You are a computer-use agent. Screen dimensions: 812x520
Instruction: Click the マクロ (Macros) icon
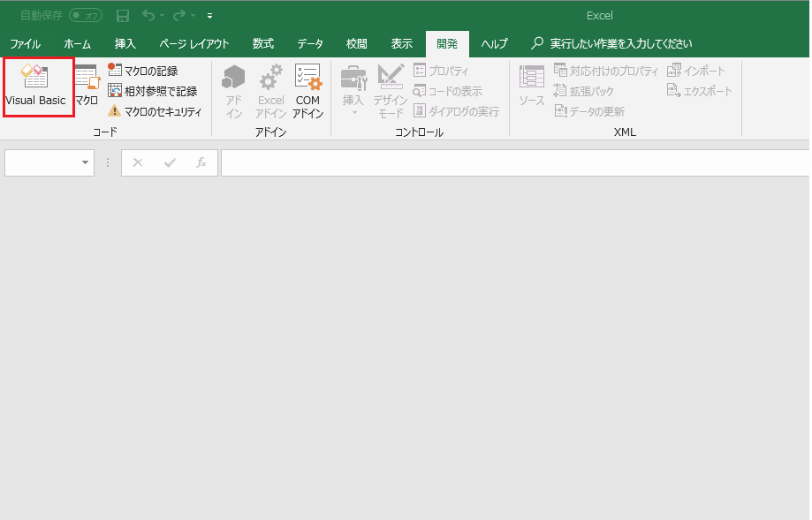click(x=86, y=88)
